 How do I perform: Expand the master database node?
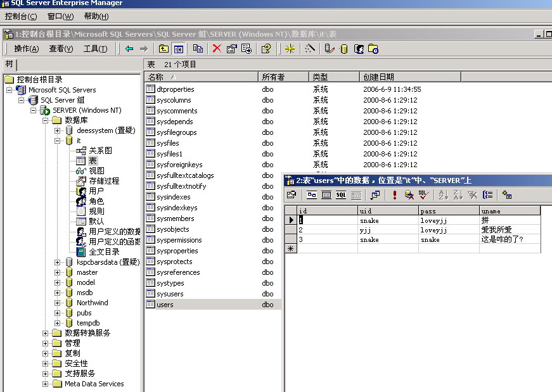57,272
